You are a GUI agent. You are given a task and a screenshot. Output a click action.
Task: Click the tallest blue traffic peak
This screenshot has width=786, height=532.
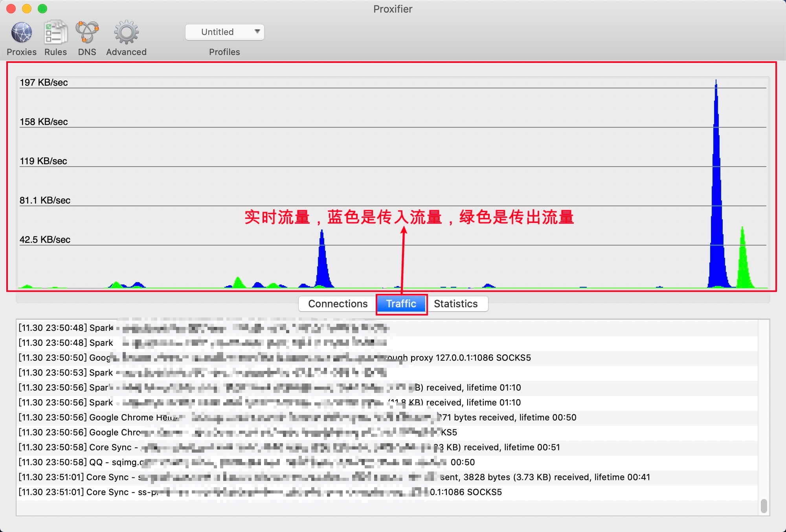point(716,177)
